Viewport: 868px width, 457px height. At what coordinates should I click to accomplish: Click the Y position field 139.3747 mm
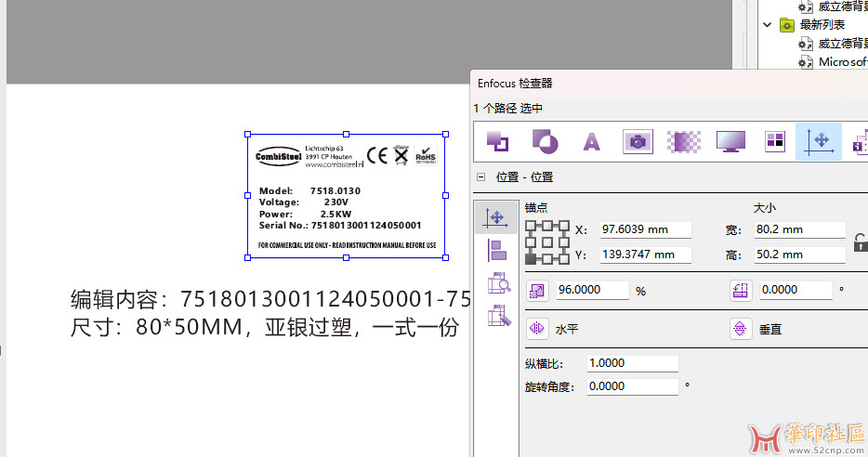click(646, 255)
